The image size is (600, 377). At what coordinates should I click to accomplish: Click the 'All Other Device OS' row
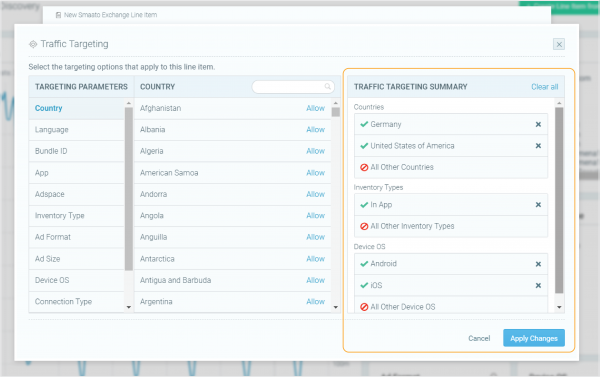pos(451,305)
